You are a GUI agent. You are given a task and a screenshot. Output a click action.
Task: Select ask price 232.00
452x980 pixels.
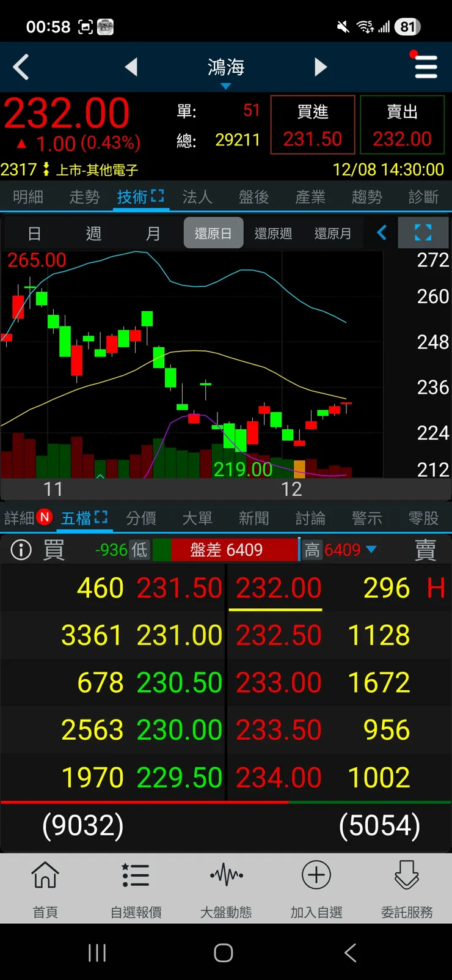[279, 588]
